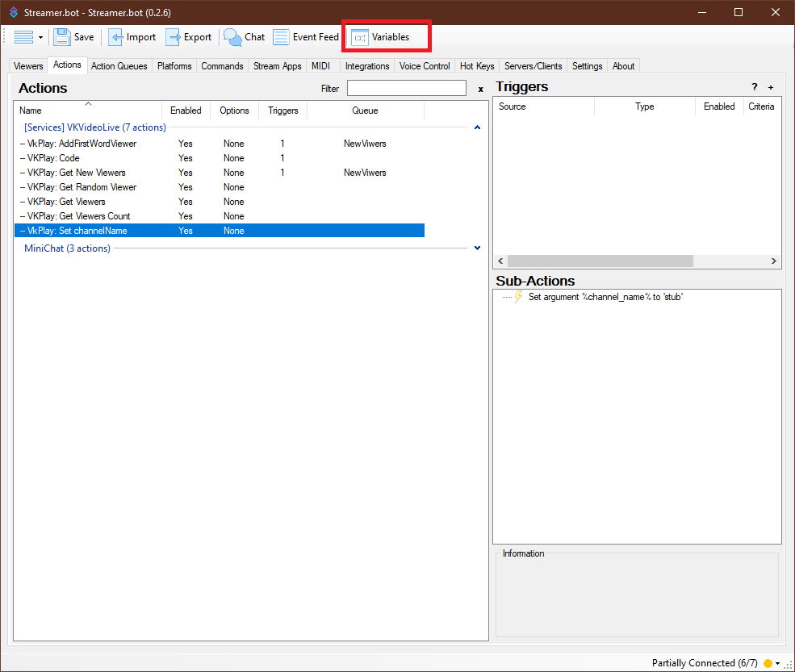795x672 pixels.
Task: Select the Set argument %channel_name% sub-action
Action: [605, 297]
